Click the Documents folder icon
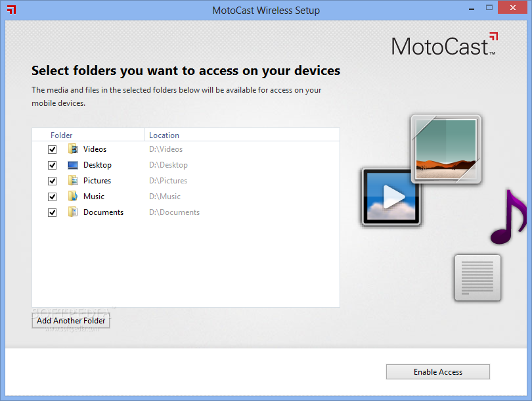The image size is (532, 401). click(73, 212)
